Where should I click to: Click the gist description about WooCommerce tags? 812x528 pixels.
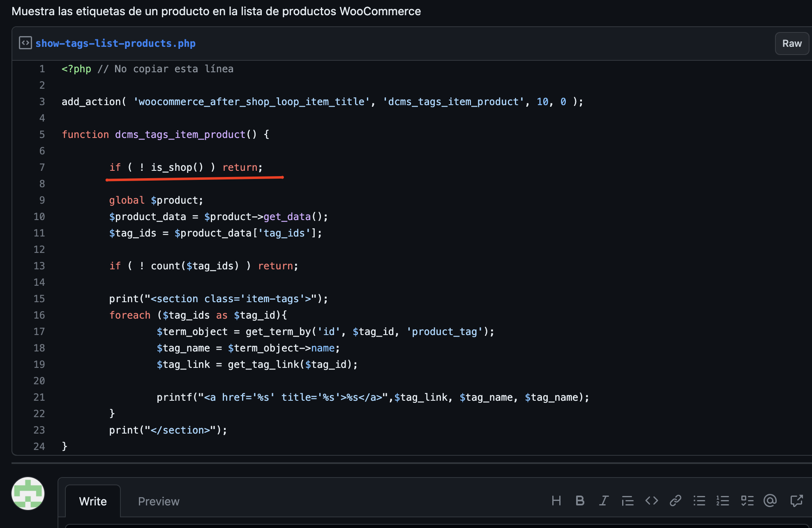(x=216, y=11)
